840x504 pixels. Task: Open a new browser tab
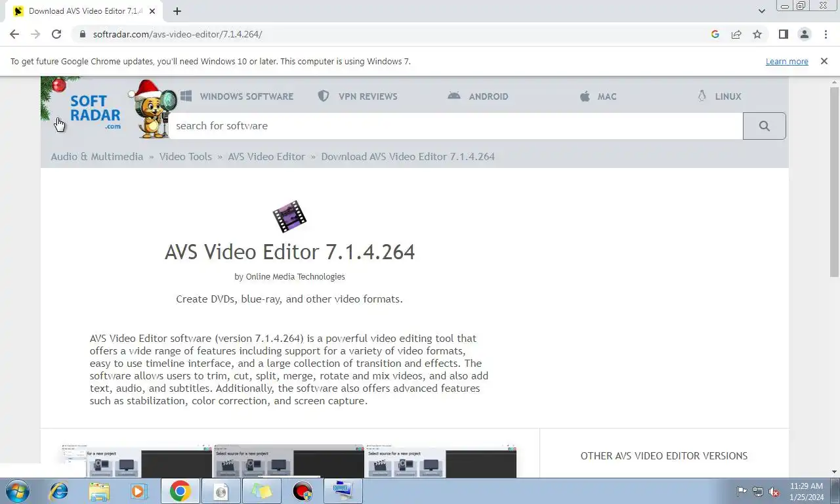point(177,11)
